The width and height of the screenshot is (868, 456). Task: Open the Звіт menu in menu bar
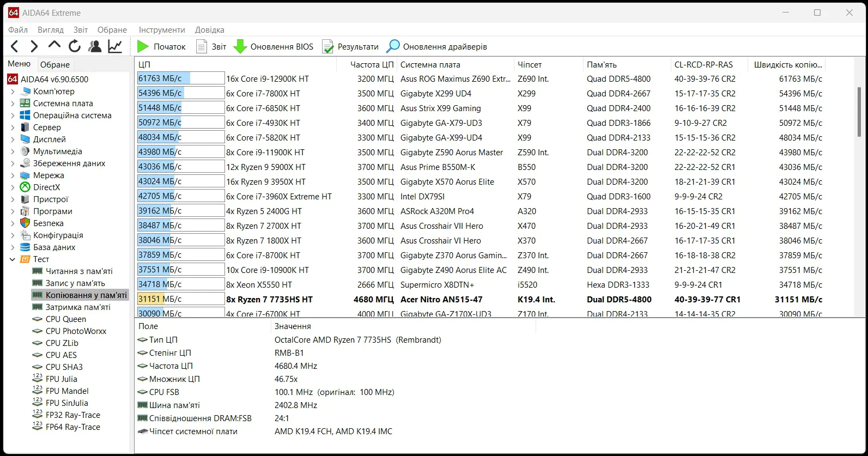coord(81,30)
